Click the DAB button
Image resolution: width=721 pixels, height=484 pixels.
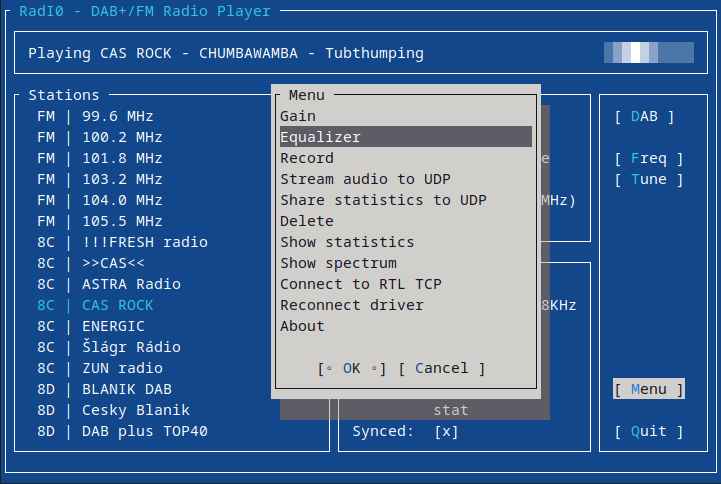(x=644, y=117)
